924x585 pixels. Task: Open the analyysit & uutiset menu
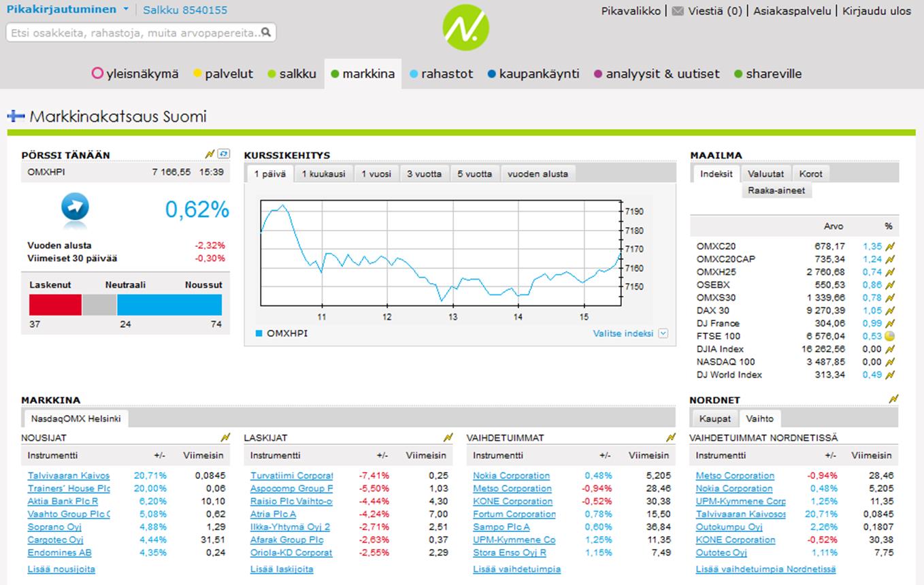click(657, 73)
